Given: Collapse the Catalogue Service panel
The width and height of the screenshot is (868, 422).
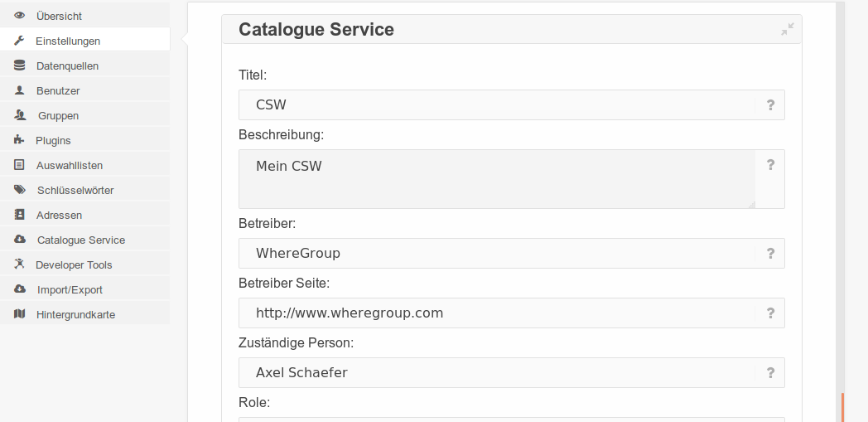Looking at the screenshot, I should click(787, 29).
